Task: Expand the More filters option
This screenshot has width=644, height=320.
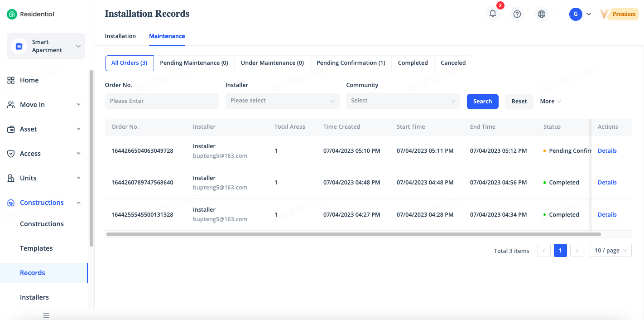Action: click(550, 102)
